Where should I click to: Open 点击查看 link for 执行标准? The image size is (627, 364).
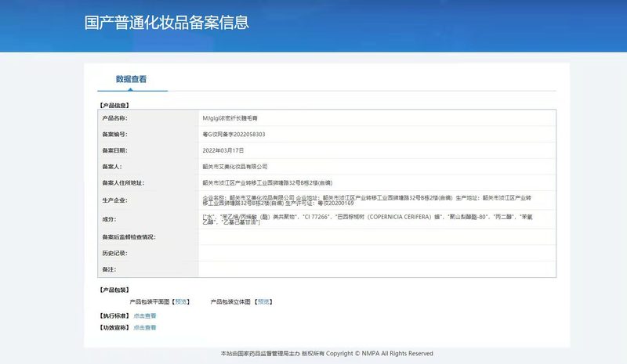145,315
